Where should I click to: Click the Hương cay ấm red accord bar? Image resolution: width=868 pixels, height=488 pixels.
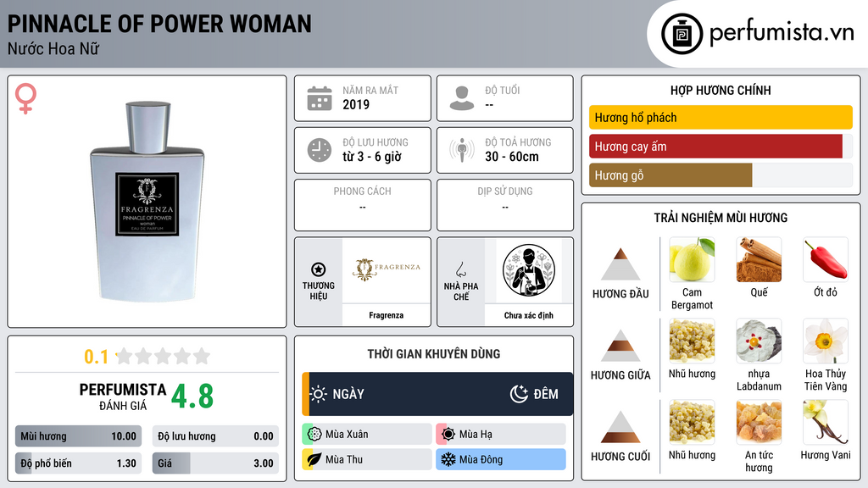click(715, 147)
